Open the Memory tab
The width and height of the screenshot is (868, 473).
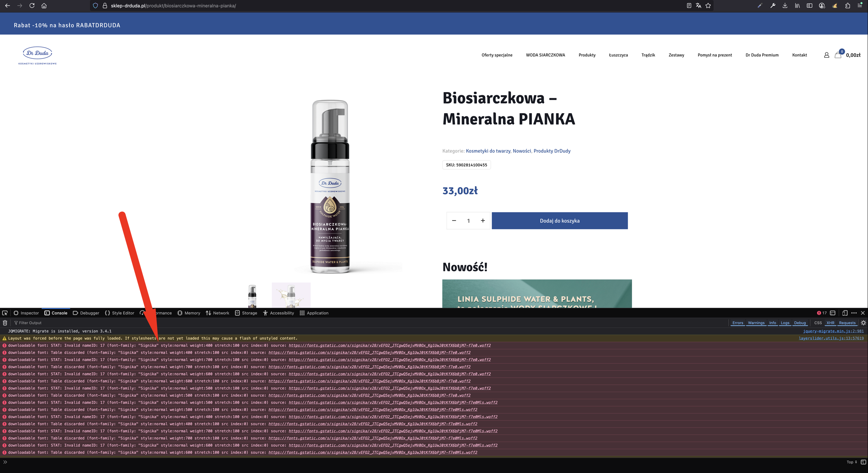[x=189, y=313]
